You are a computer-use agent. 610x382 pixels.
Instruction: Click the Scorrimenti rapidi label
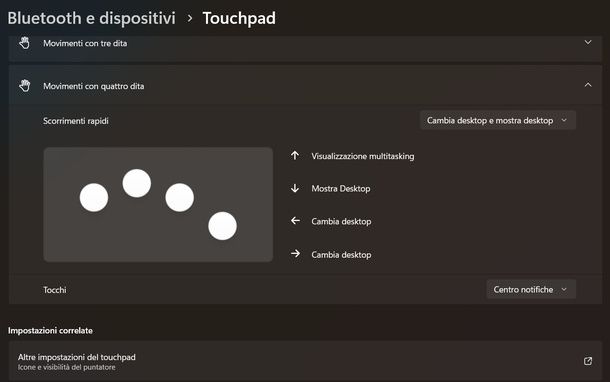(x=76, y=121)
